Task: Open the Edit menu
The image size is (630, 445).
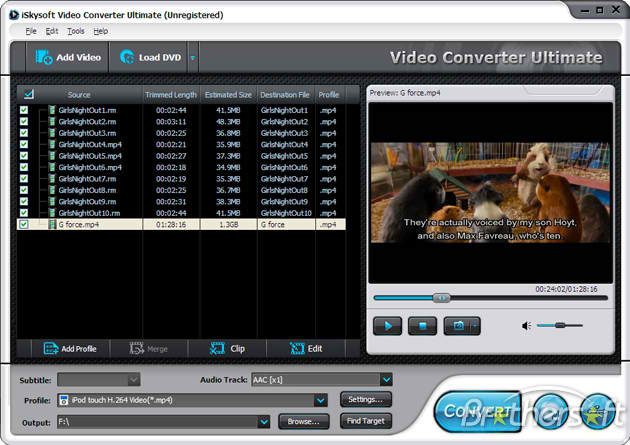Action: [51, 31]
